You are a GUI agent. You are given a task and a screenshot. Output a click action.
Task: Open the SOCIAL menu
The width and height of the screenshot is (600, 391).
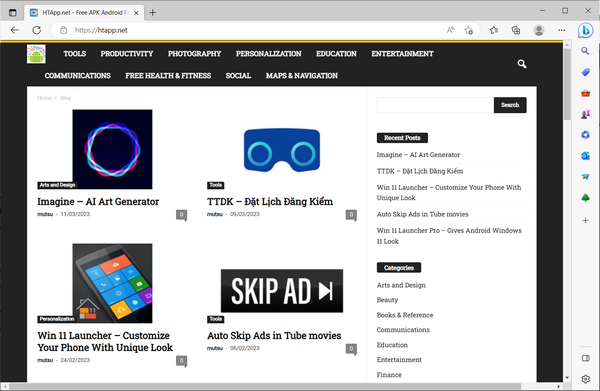238,76
